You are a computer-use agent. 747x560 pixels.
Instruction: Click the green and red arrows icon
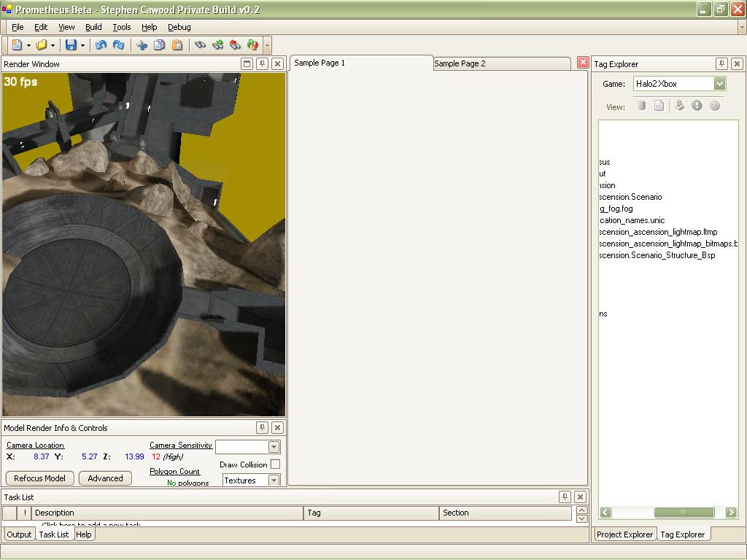(x=252, y=44)
